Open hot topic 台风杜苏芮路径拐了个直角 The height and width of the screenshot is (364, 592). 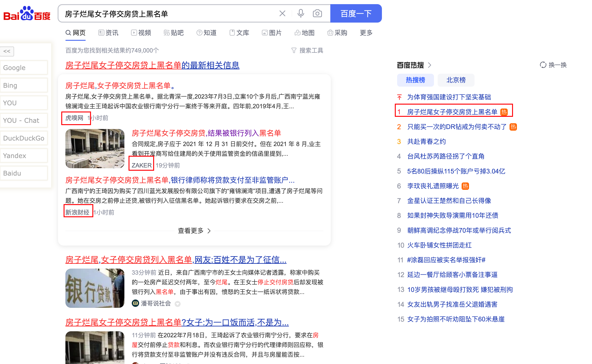(446, 156)
